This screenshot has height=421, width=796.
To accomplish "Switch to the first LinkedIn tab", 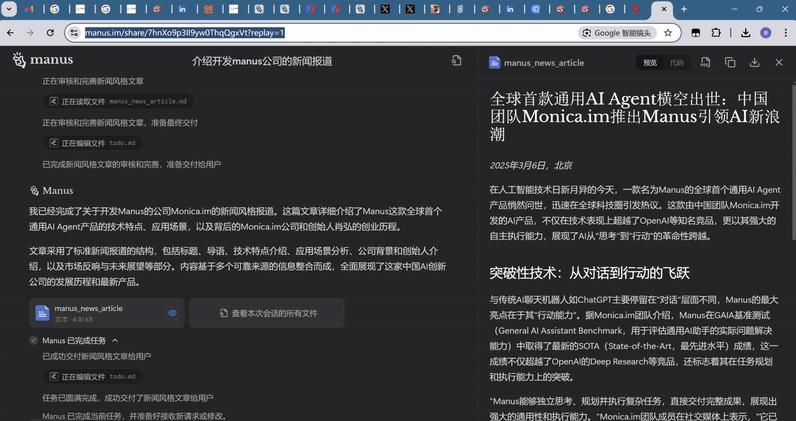I will [182, 9].
